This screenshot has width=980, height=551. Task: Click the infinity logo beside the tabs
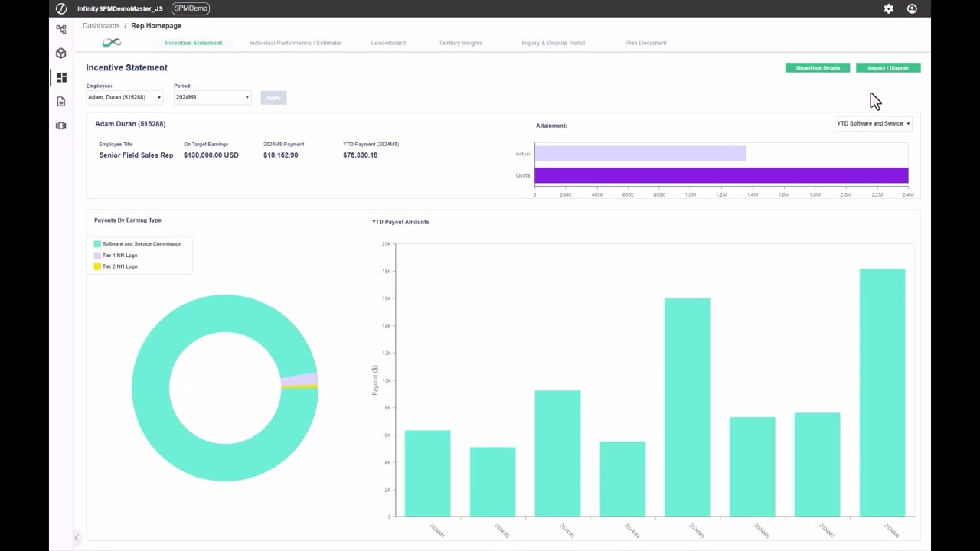pyautogui.click(x=112, y=43)
